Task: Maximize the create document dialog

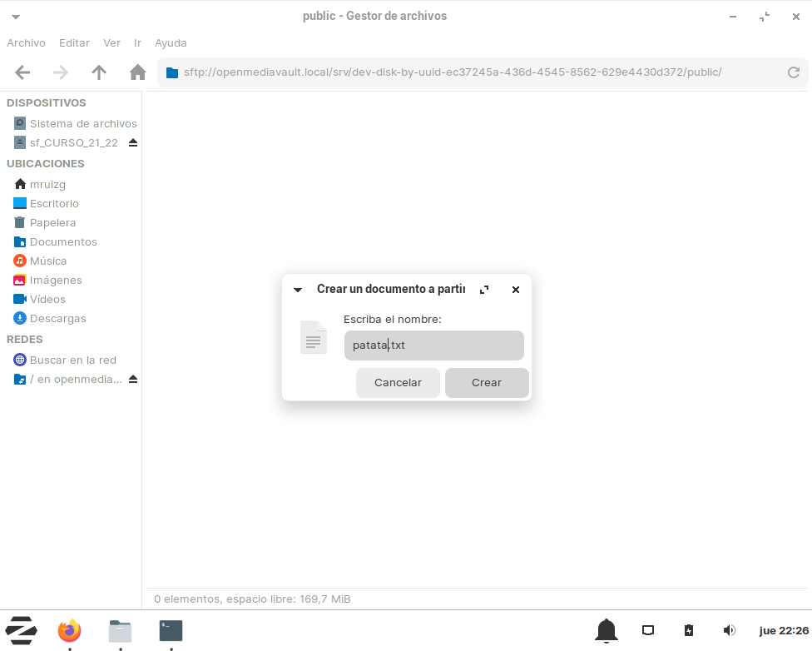Action: click(484, 290)
